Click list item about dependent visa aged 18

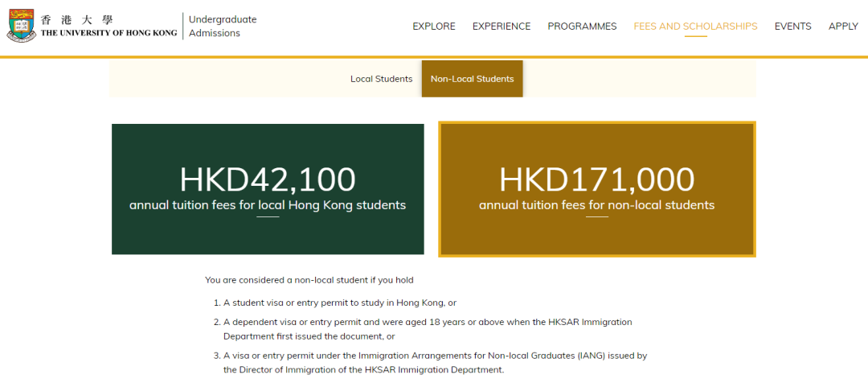coord(428,329)
